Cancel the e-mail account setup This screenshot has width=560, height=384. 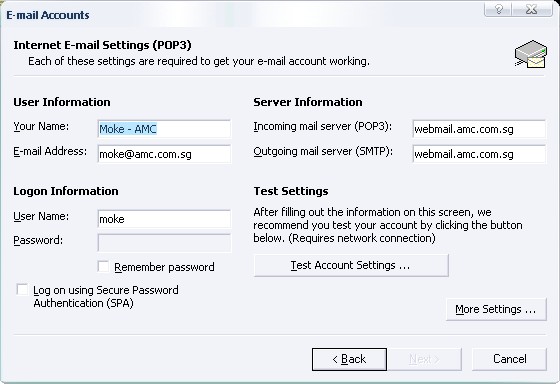tap(509, 359)
